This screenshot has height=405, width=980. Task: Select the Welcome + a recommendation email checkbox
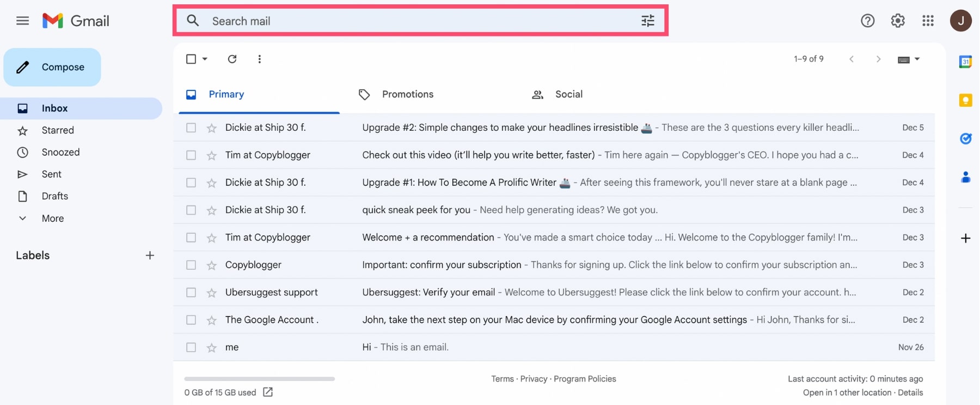(191, 238)
